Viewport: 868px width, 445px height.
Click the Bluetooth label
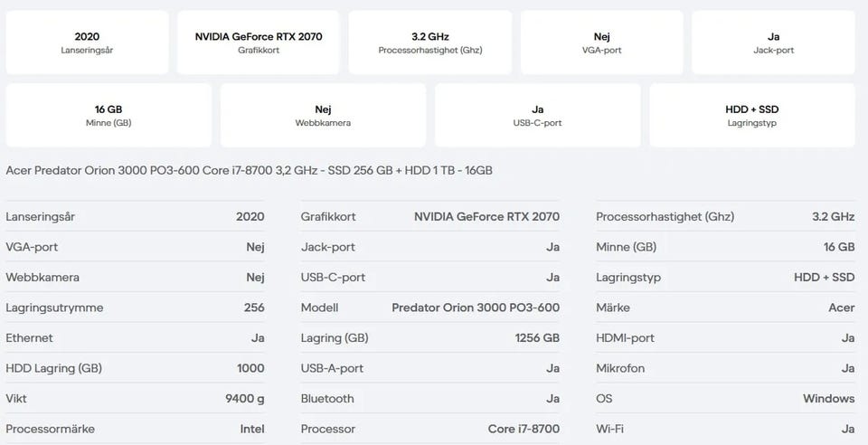(x=327, y=399)
